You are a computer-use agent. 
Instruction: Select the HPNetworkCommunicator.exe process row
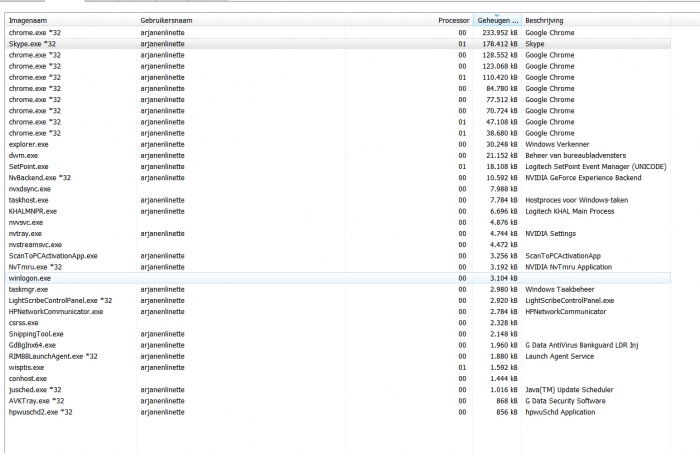[x=338, y=312]
